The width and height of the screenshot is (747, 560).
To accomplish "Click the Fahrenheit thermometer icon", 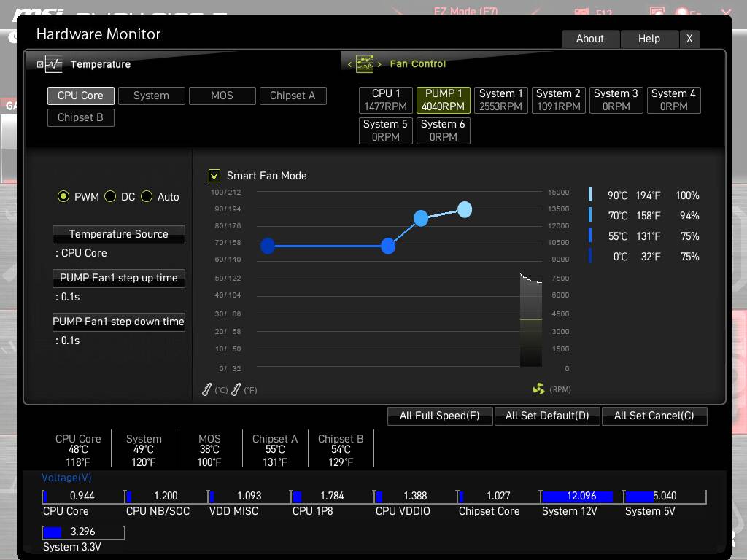I will tap(236, 390).
